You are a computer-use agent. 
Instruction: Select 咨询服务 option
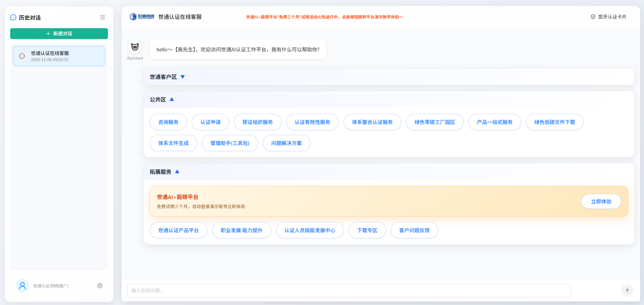pos(168,122)
